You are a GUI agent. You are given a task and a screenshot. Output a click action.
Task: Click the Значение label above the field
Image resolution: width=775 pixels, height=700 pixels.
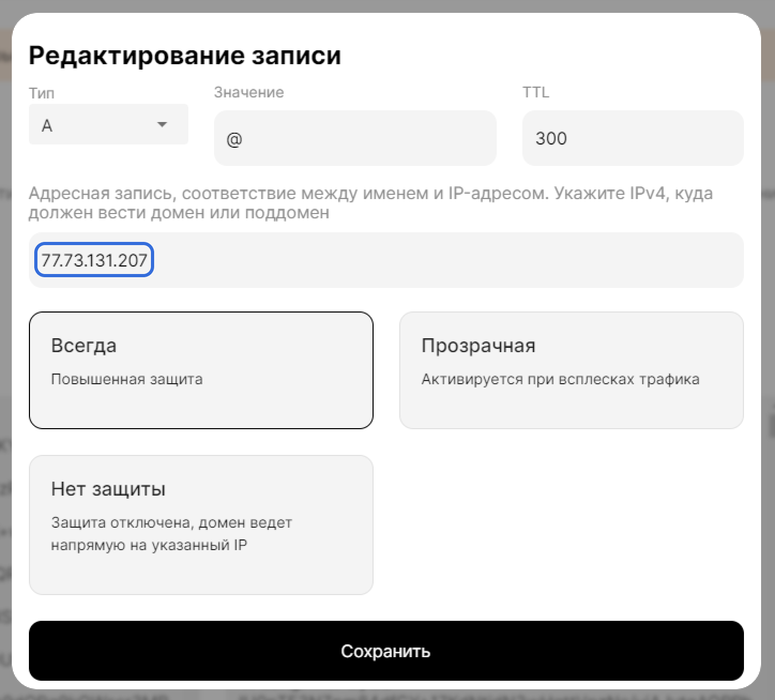[x=249, y=93]
